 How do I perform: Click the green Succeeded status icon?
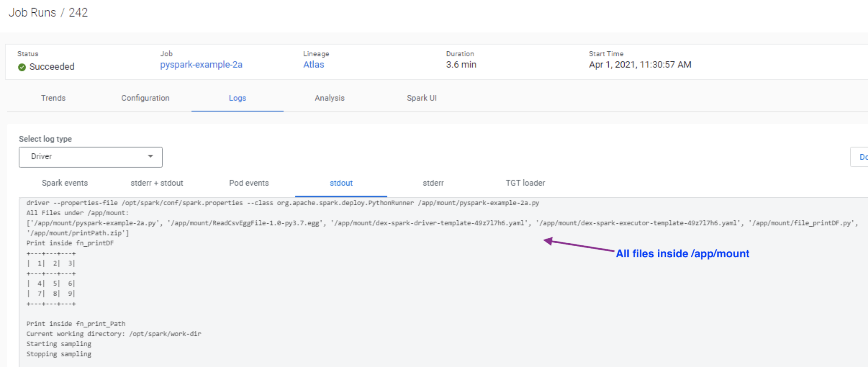(x=22, y=67)
